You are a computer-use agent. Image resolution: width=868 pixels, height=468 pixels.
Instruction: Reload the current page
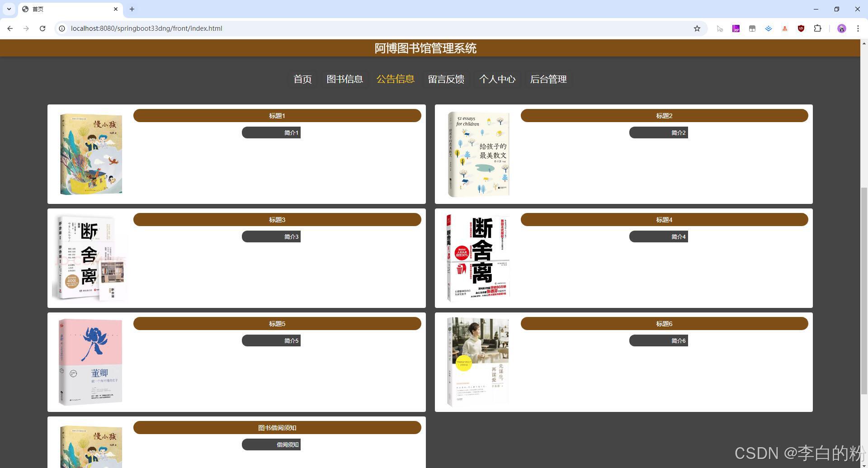pyautogui.click(x=42, y=28)
